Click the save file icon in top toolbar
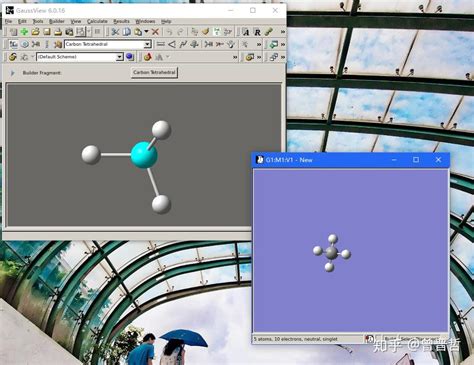The height and width of the screenshot is (365, 474). tap(47, 32)
